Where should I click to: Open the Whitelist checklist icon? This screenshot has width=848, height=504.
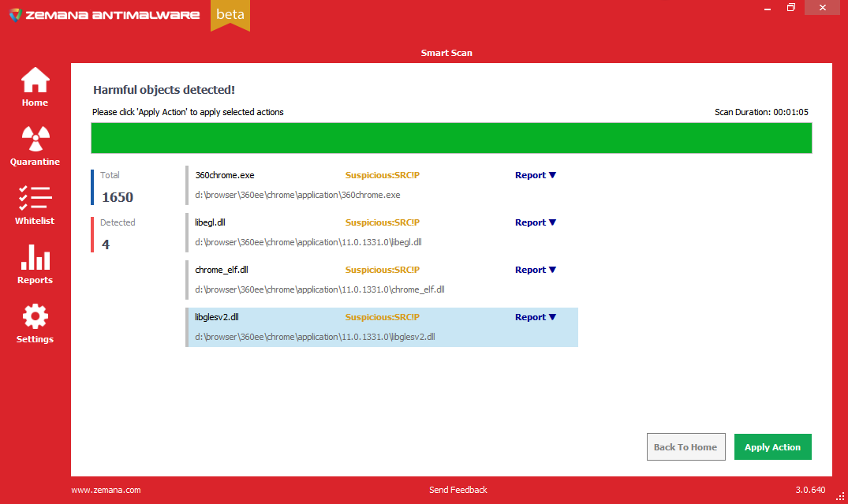pos(35,198)
